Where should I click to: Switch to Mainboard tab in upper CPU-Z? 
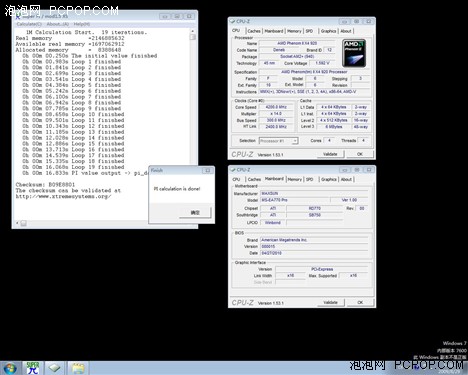coord(274,31)
